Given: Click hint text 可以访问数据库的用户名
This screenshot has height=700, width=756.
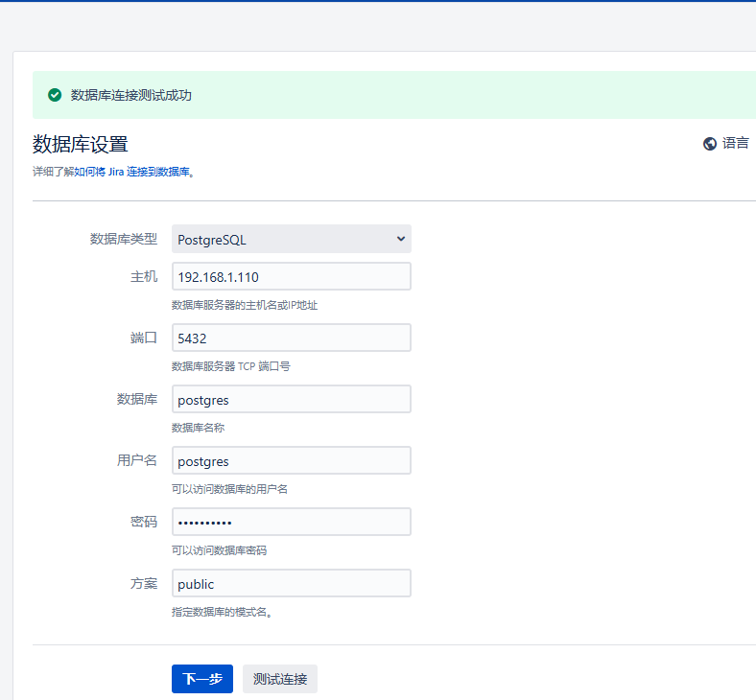Looking at the screenshot, I should coord(229,489).
